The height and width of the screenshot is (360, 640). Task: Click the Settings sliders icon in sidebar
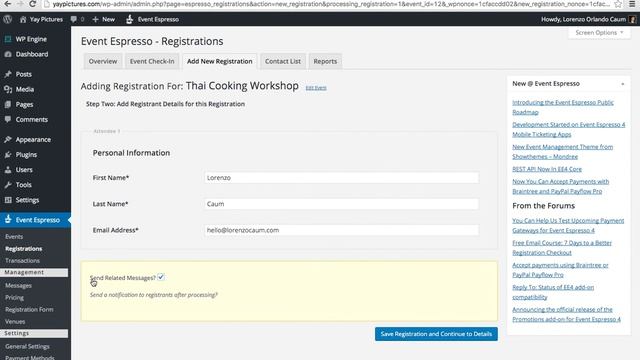8,200
